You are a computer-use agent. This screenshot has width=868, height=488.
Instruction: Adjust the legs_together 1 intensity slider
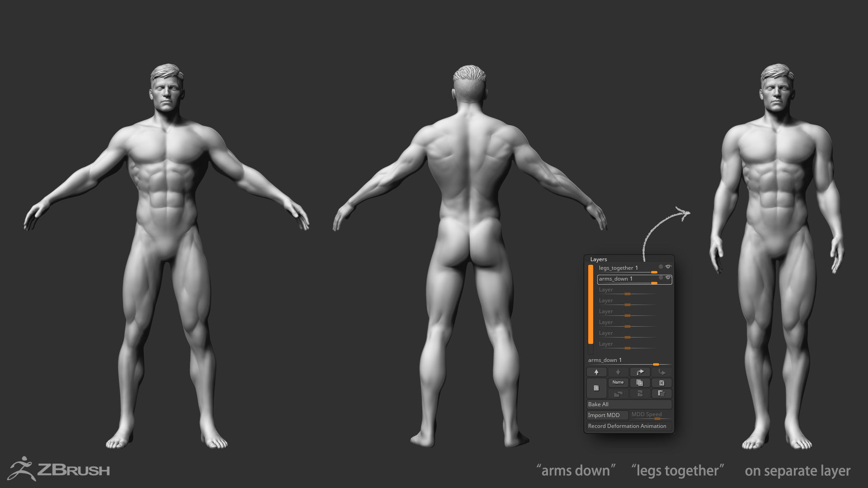(x=654, y=272)
